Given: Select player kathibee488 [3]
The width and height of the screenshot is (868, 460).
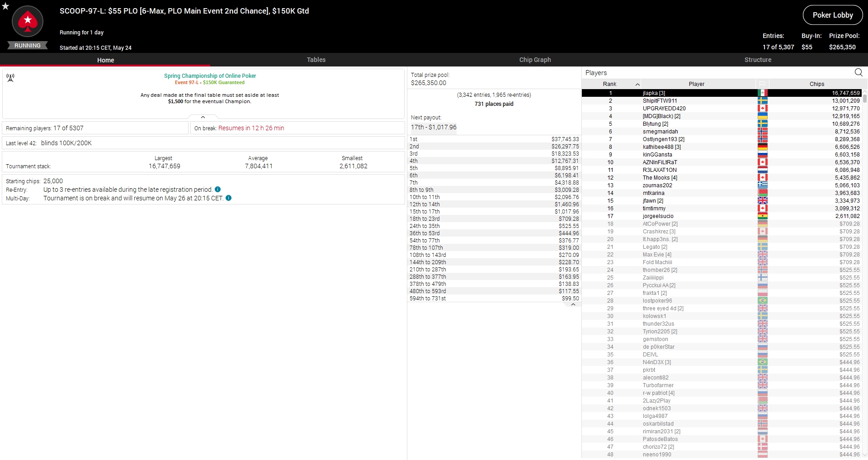Looking at the screenshot, I should 722,147.
